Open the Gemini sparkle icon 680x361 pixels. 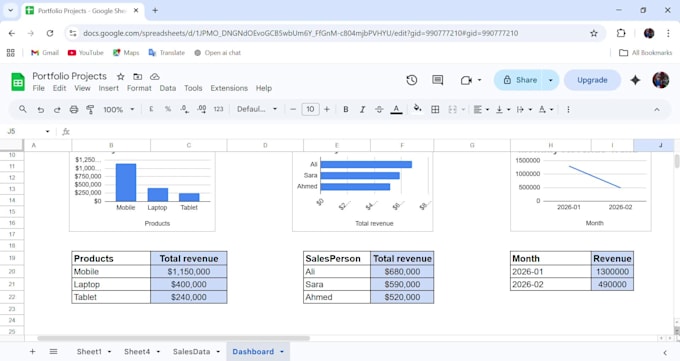tap(635, 80)
